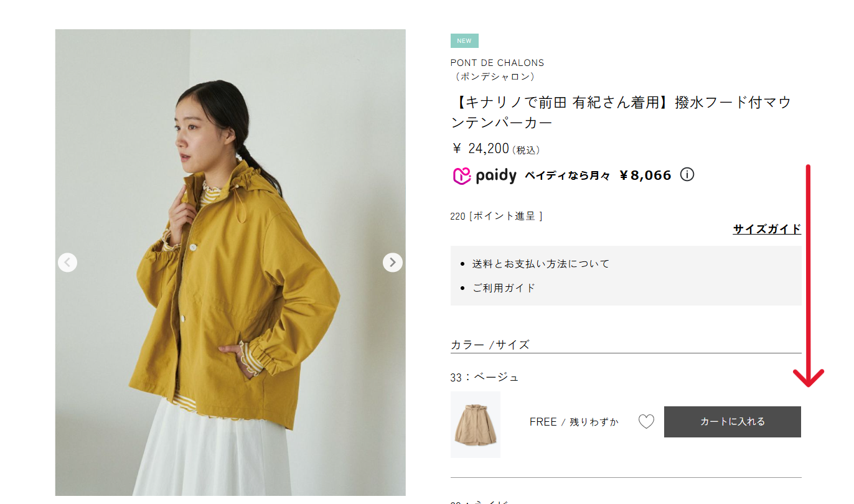Viewport: 854px width, 504px height.
Task: Click the green NEW badge
Action: (x=464, y=41)
